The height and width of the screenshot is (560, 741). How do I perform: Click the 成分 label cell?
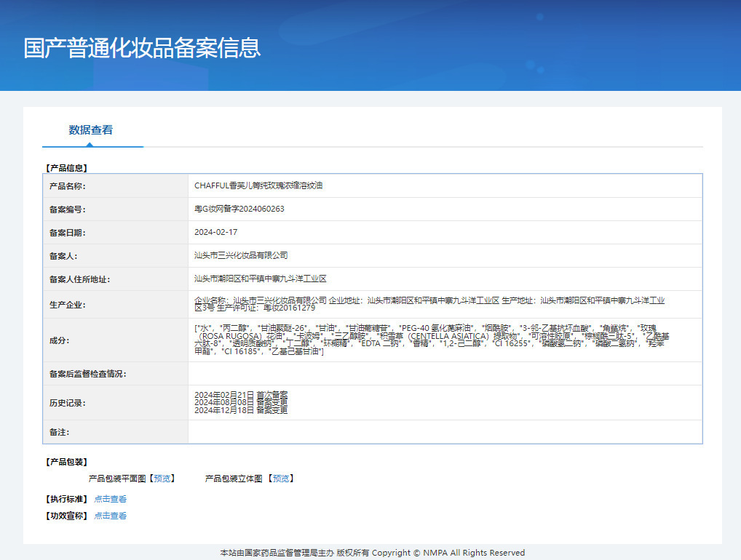pyautogui.click(x=115, y=340)
